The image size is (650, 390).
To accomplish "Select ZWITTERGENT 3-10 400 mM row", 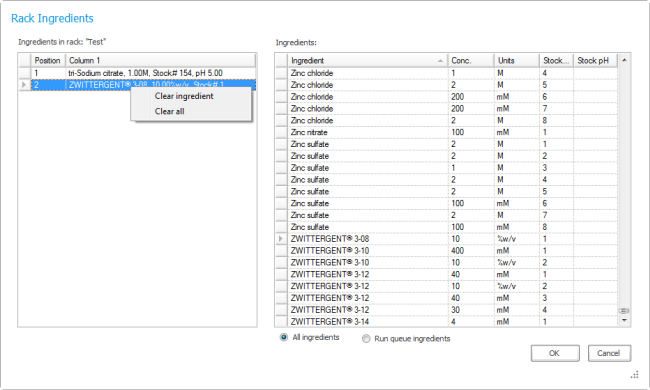I will tap(447, 251).
